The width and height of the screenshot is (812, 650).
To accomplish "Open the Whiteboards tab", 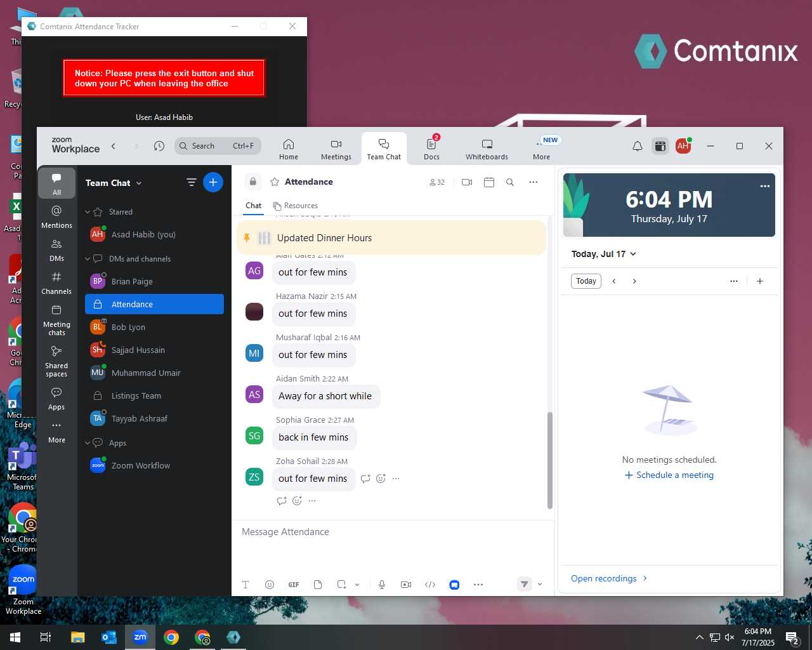I will tap(487, 149).
